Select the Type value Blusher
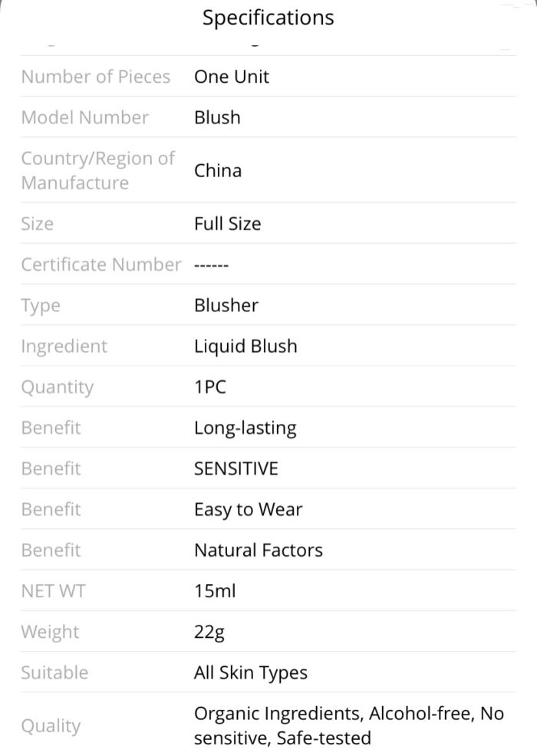537x756 pixels. [226, 305]
